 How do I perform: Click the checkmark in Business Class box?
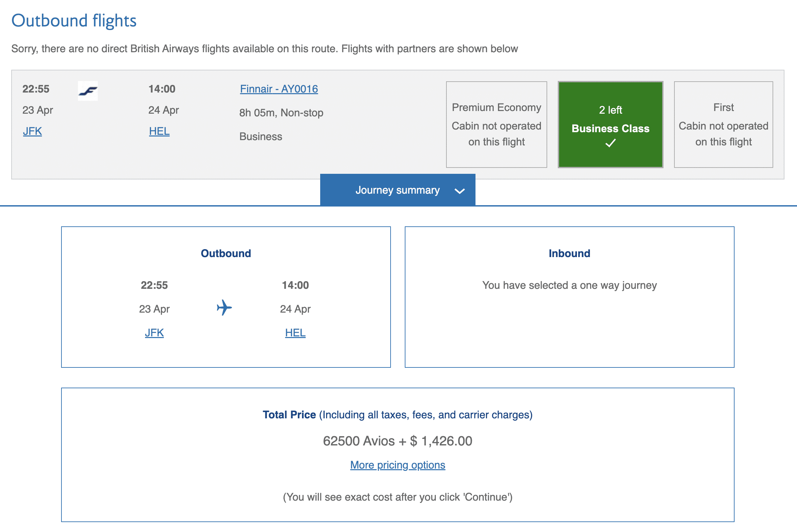[x=610, y=143]
